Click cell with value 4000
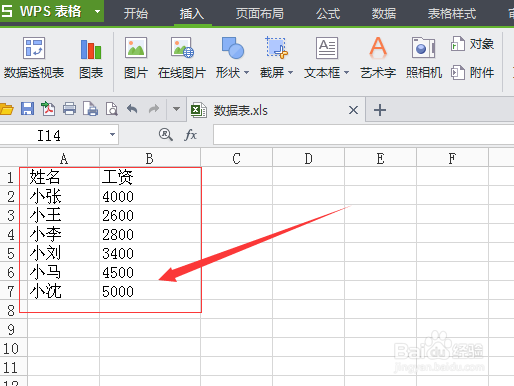The height and width of the screenshot is (386, 514). 150,196
